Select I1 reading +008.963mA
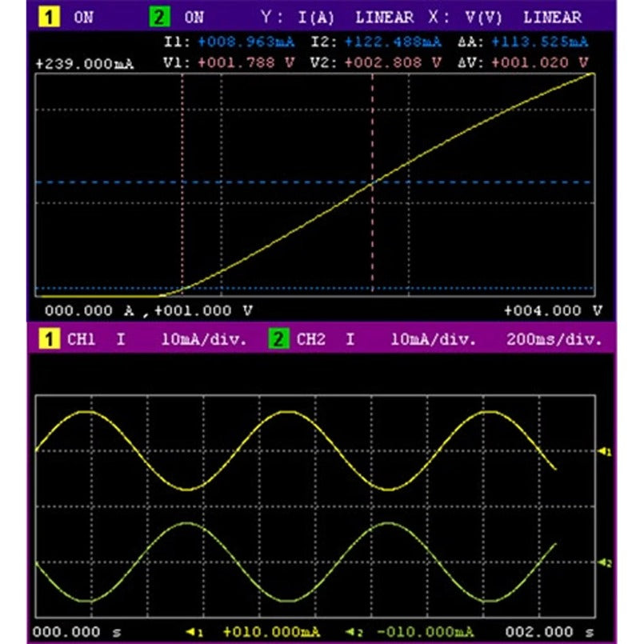The height and width of the screenshot is (644, 644). 246,42
